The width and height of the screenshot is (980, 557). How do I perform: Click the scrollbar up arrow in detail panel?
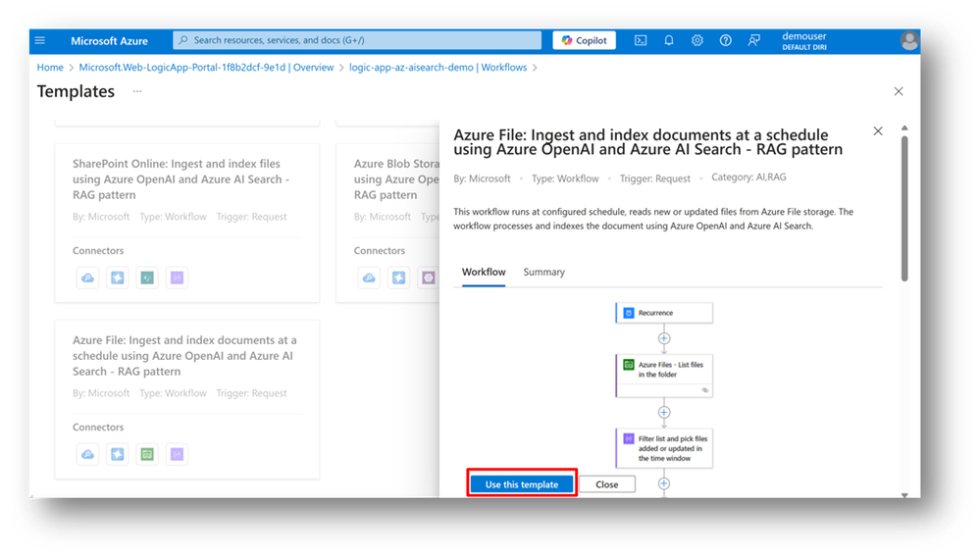click(904, 128)
